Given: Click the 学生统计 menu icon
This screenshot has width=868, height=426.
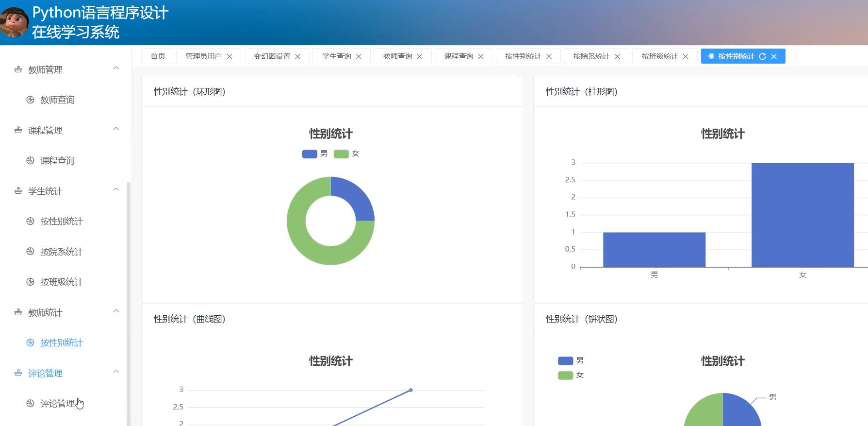Looking at the screenshot, I should [18, 191].
